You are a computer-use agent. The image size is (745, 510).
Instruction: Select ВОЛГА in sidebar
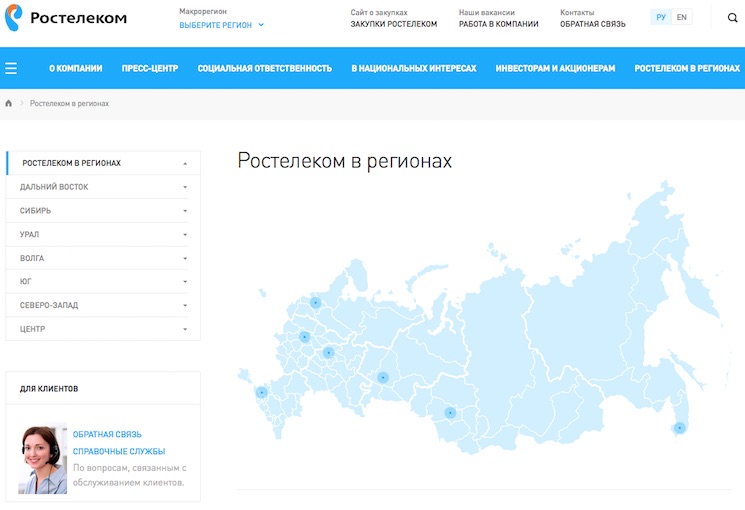pyautogui.click(x=32, y=258)
